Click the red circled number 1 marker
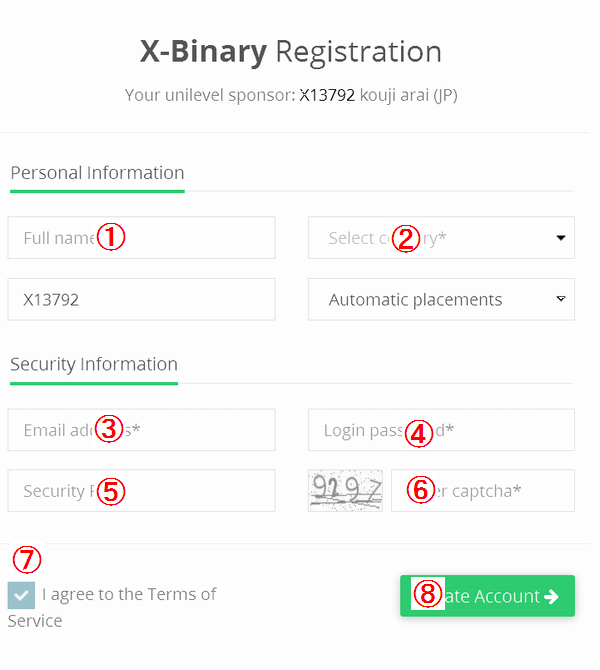This screenshot has height=670, width=600. coord(111,238)
